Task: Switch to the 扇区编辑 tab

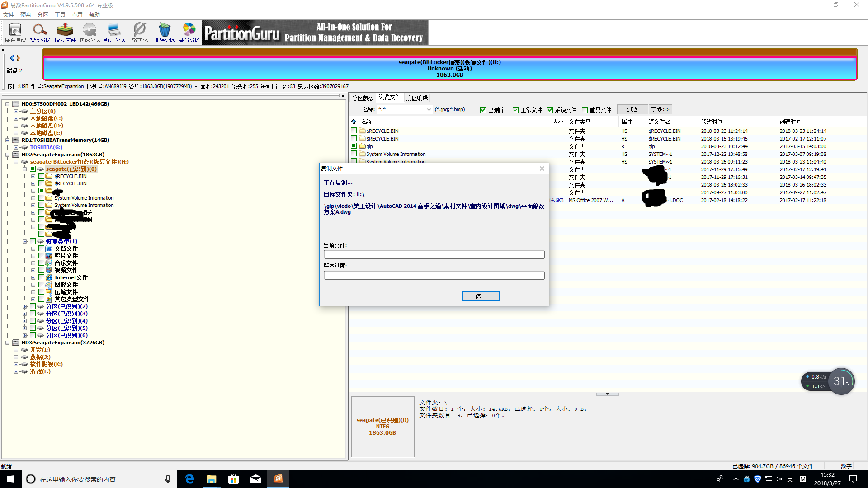Action: [417, 98]
